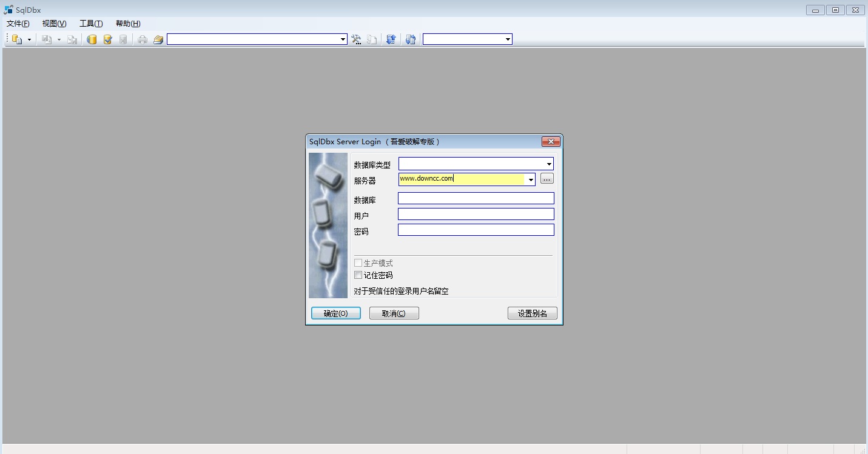Click the disabled 生产模式 checkbox
Screen dimensions: 868x454
click(358, 262)
